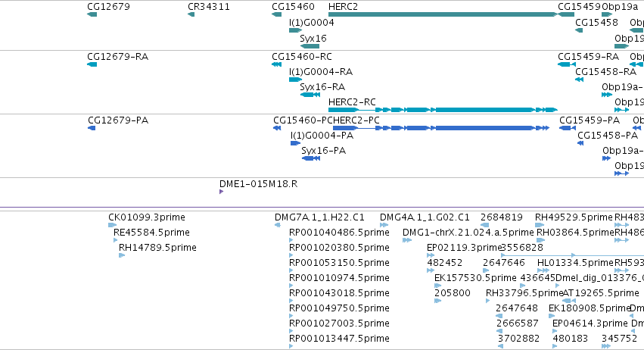Select the 3556828 feature label
The width and height of the screenshot is (644, 350).
(521, 248)
